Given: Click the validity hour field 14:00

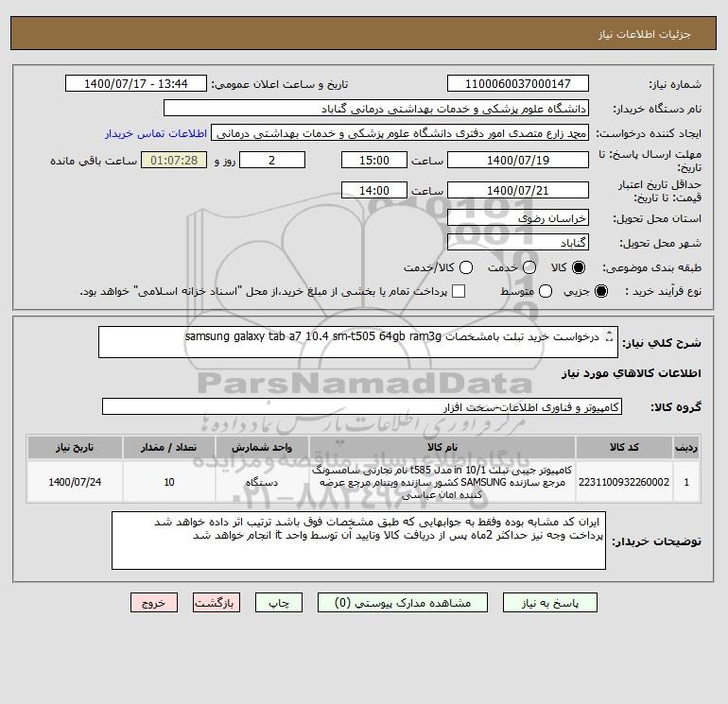Looking at the screenshot, I should 374,190.
